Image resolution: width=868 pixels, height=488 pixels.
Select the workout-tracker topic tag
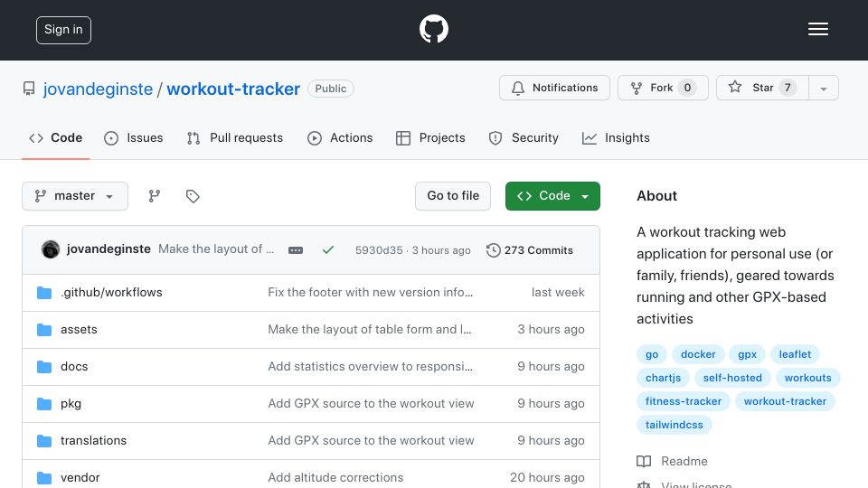click(x=785, y=401)
